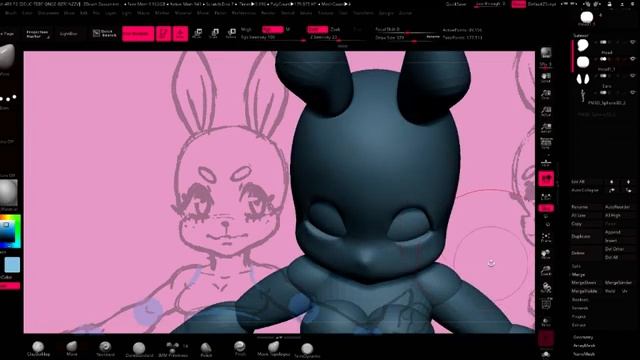This screenshot has width=640, height=360.
Task: Activate the Rotate transform mode icon
Action: coord(231,33)
